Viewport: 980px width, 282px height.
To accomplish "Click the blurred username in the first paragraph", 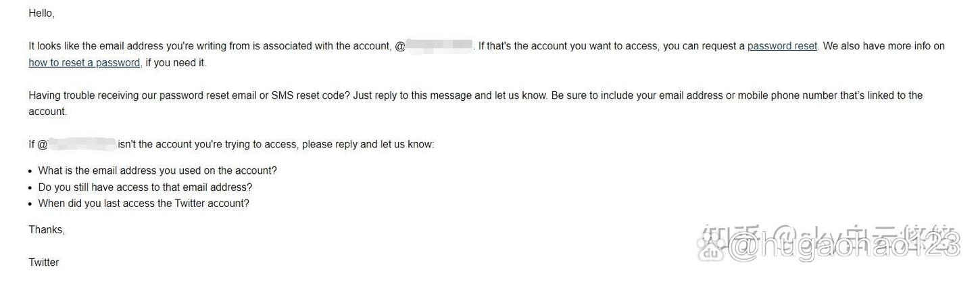I will (439, 46).
